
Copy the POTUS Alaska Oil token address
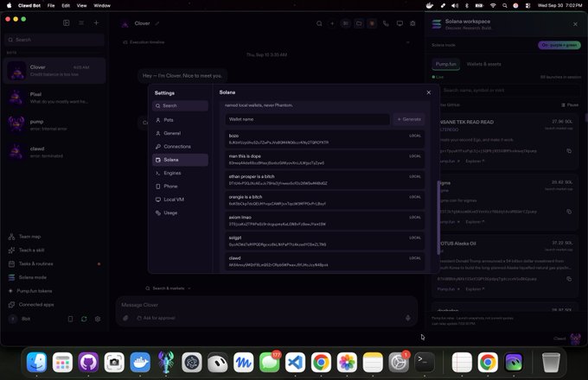click(x=569, y=279)
